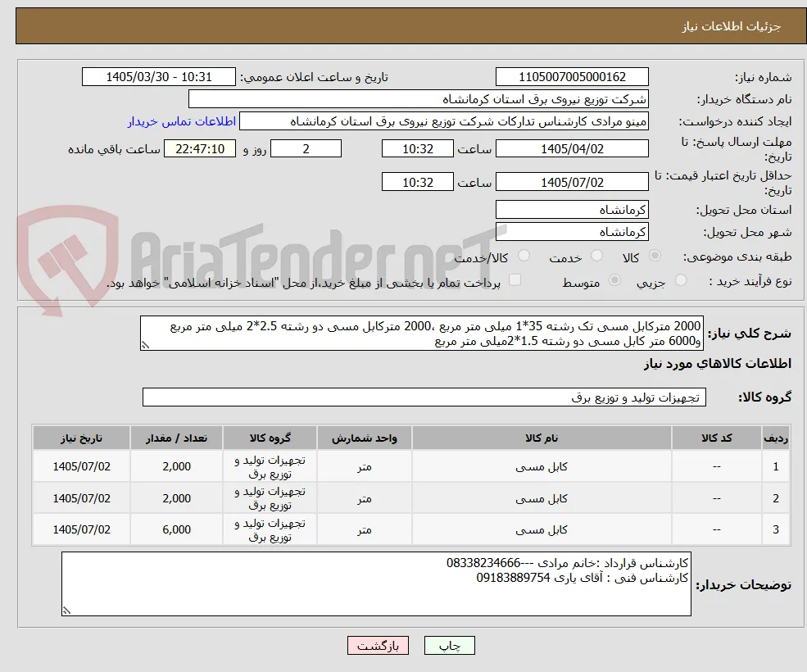
Task: Click the تعداد / مقدار column header
Action: pyautogui.click(x=176, y=438)
